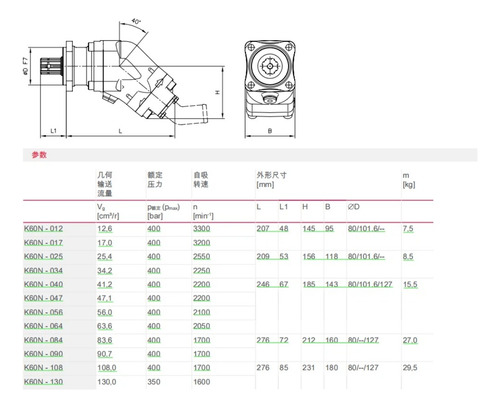The image size is (500, 408).
Task: Click the m [kg] column heading
Action: click(409, 180)
